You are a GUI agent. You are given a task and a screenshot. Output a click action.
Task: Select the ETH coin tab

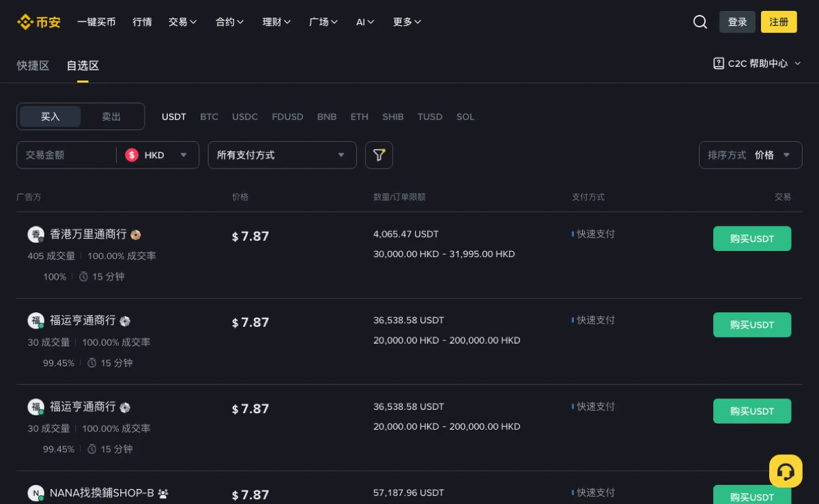pos(360,117)
